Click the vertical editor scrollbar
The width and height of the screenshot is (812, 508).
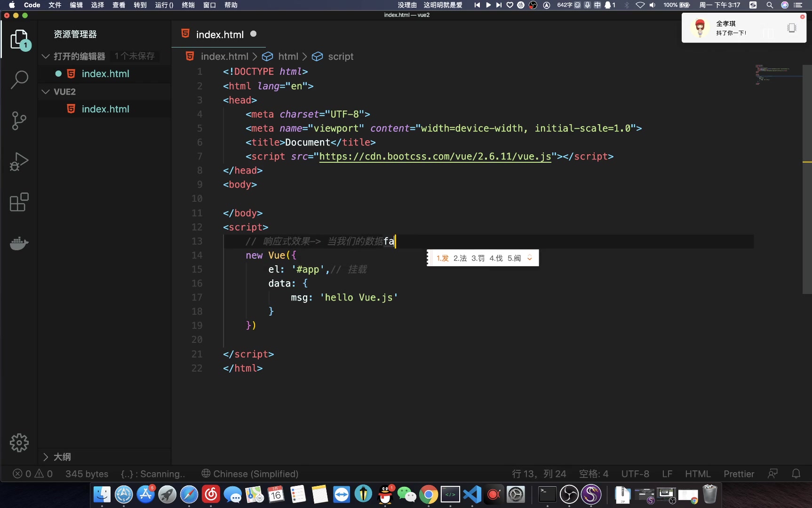(807, 179)
